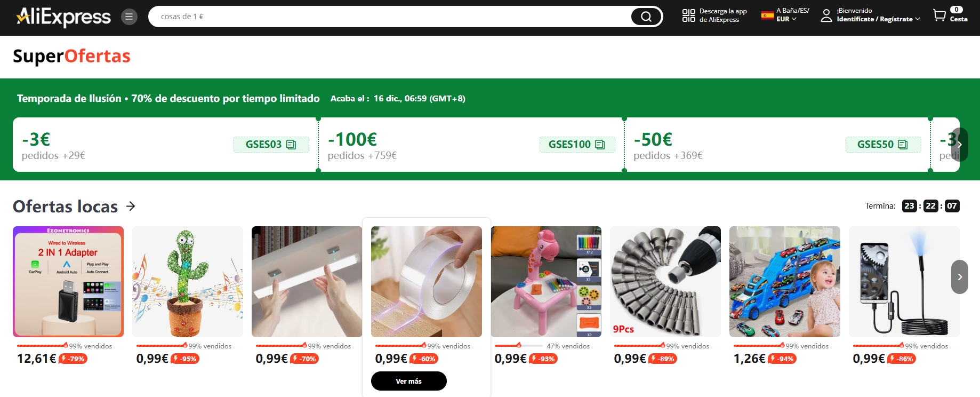Click the AliExpress logo
The height and width of the screenshot is (397, 980).
point(64,17)
